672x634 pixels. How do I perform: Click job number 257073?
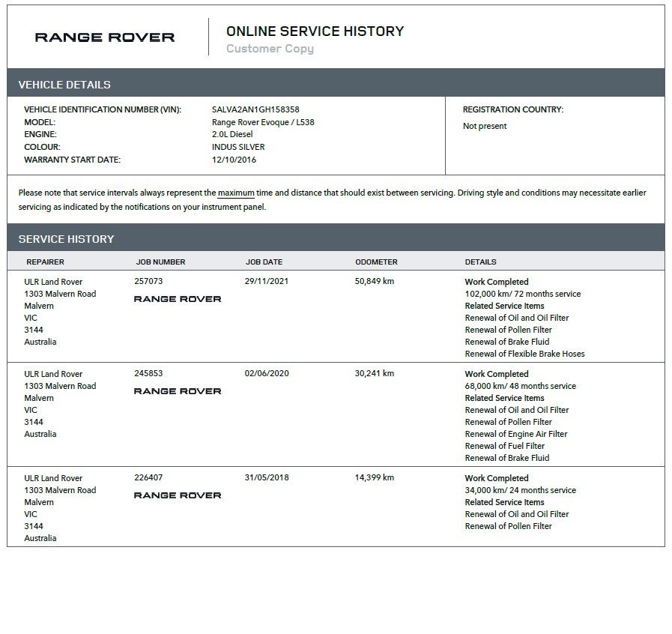click(x=148, y=282)
